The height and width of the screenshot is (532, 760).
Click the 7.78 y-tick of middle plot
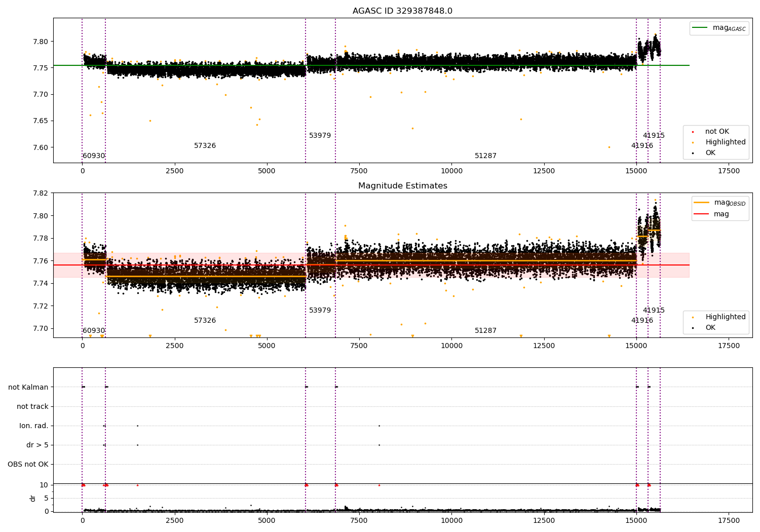(41, 238)
